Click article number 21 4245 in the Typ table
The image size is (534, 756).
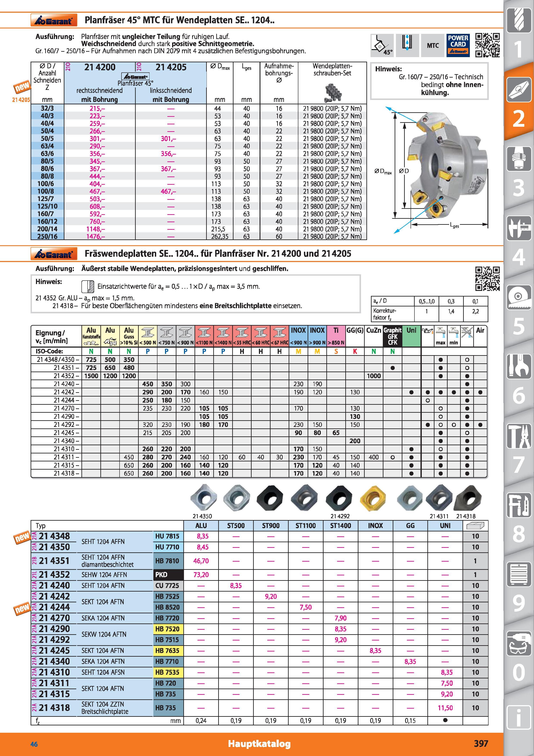(x=54, y=651)
